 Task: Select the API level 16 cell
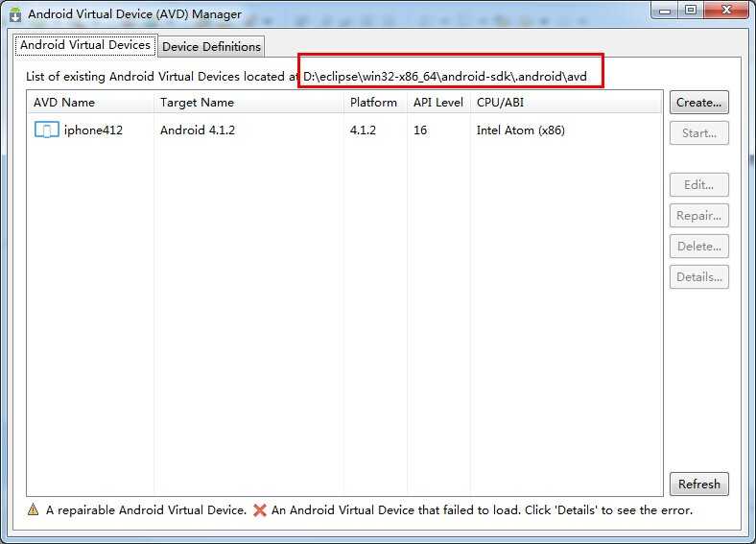[420, 130]
